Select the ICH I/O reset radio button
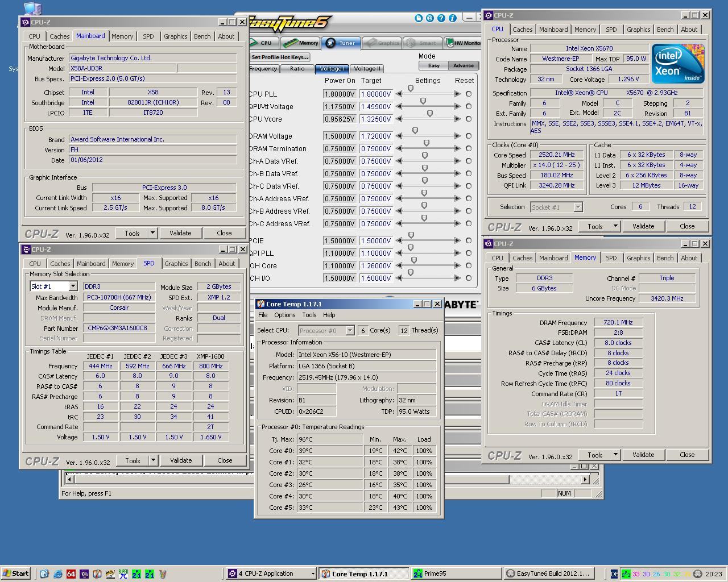Image resolution: width=728 pixels, height=582 pixels. (x=469, y=278)
